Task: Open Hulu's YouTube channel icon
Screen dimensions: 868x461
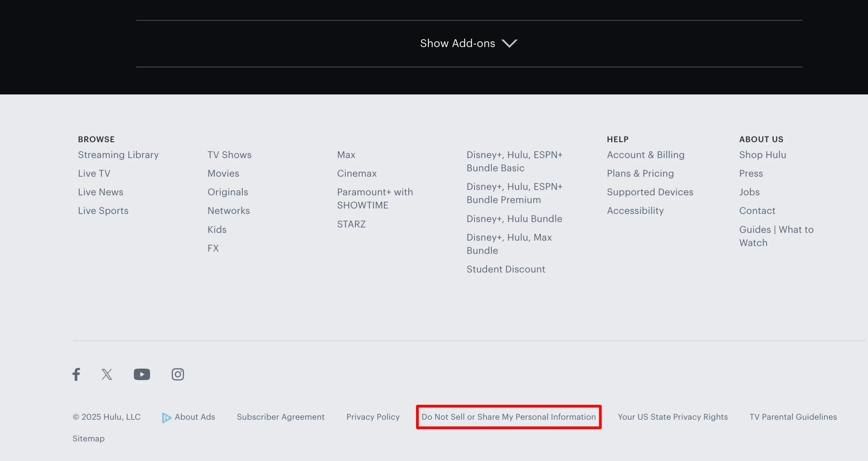Action: pyautogui.click(x=142, y=374)
